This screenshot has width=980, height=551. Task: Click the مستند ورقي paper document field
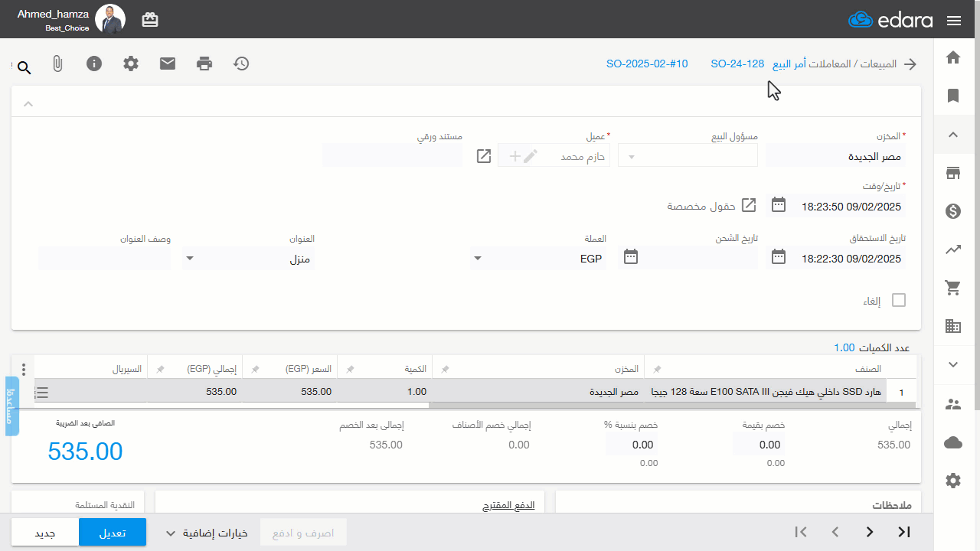coord(392,156)
